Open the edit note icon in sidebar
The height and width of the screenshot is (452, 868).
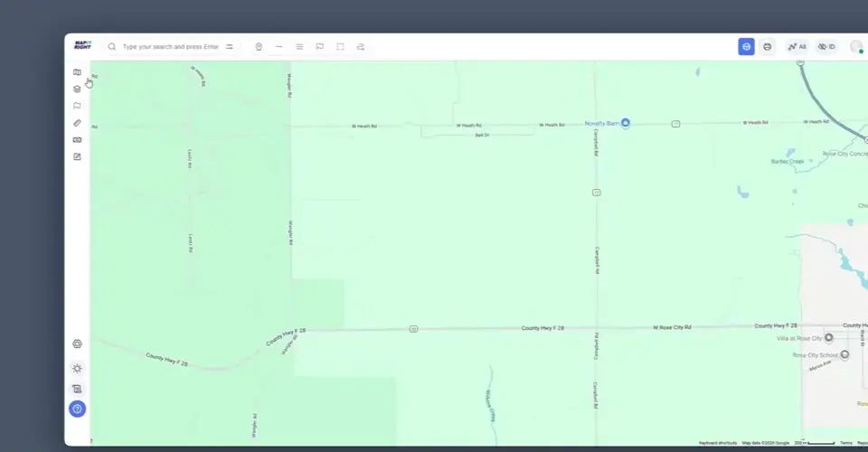77,156
